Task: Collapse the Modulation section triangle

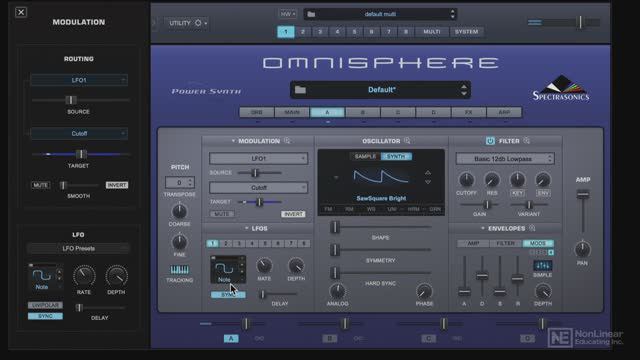Action: click(x=233, y=141)
